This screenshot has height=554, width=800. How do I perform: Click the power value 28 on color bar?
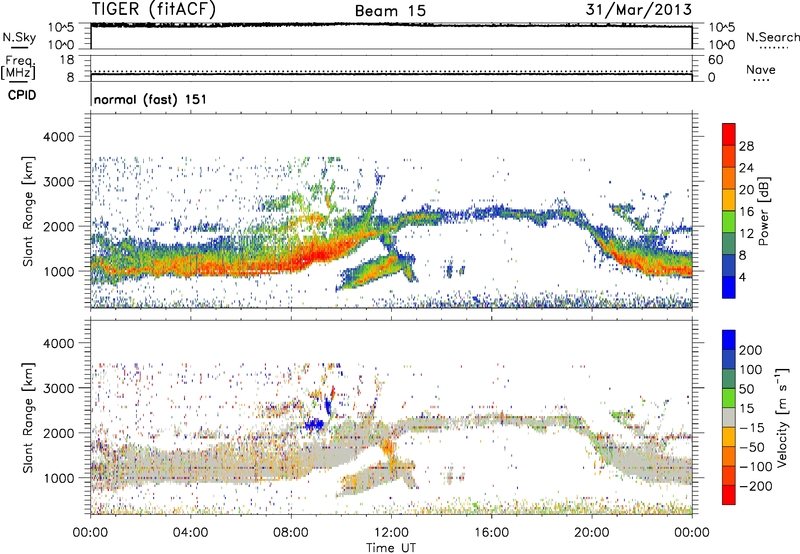(x=746, y=146)
